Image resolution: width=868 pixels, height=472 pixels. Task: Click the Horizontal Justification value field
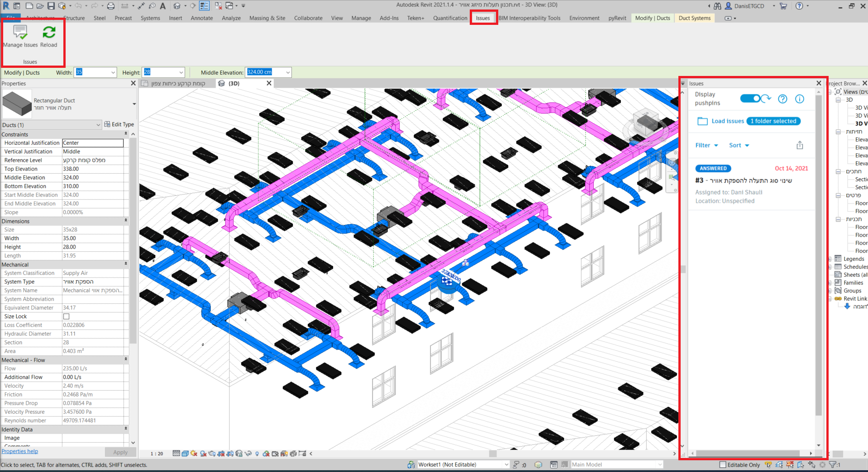pos(93,143)
